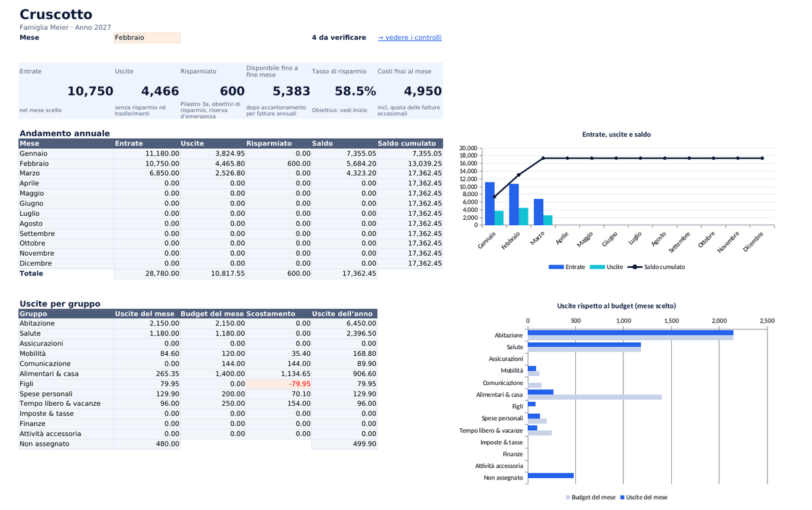Click Febbraio Uscite cell 4,465.80
This screenshot has height=510, width=812.
click(x=212, y=164)
